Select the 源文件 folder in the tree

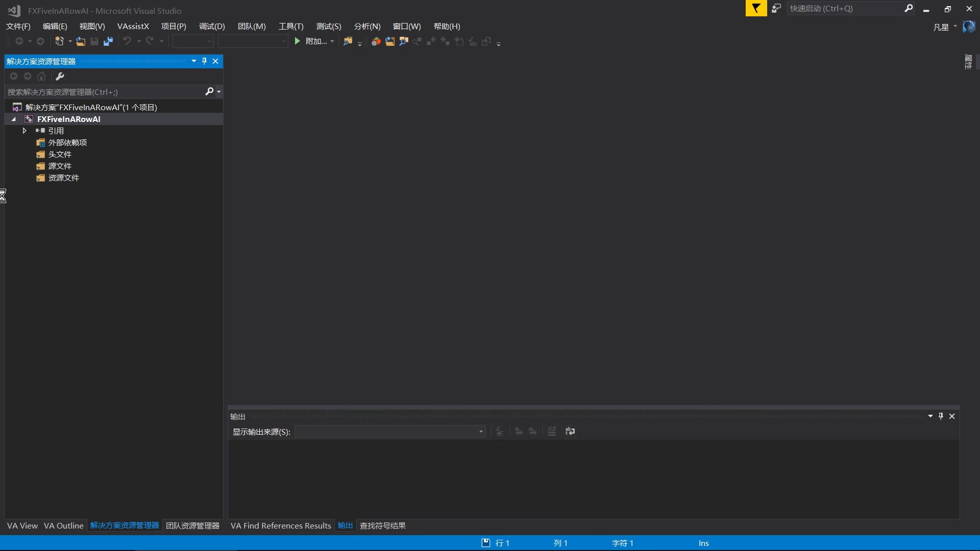click(x=60, y=166)
